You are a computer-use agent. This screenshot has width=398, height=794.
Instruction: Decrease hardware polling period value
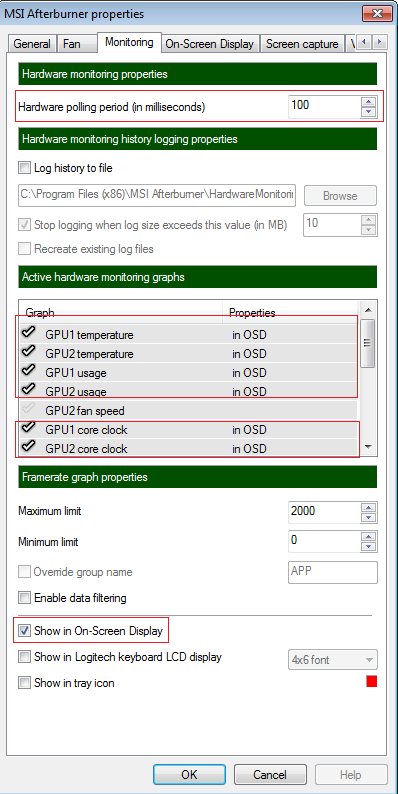[x=369, y=111]
